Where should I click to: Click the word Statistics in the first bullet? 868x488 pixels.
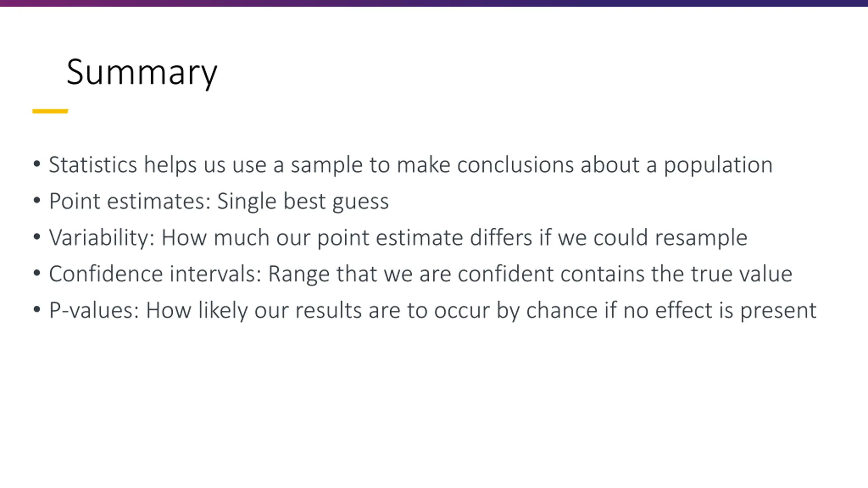pyautogui.click(x=93, y=165)
